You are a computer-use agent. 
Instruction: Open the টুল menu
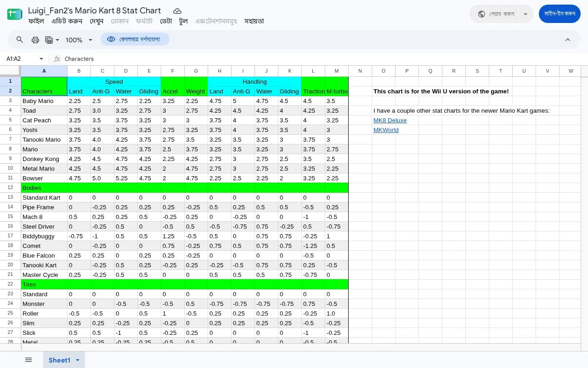[x=184, y=21]
